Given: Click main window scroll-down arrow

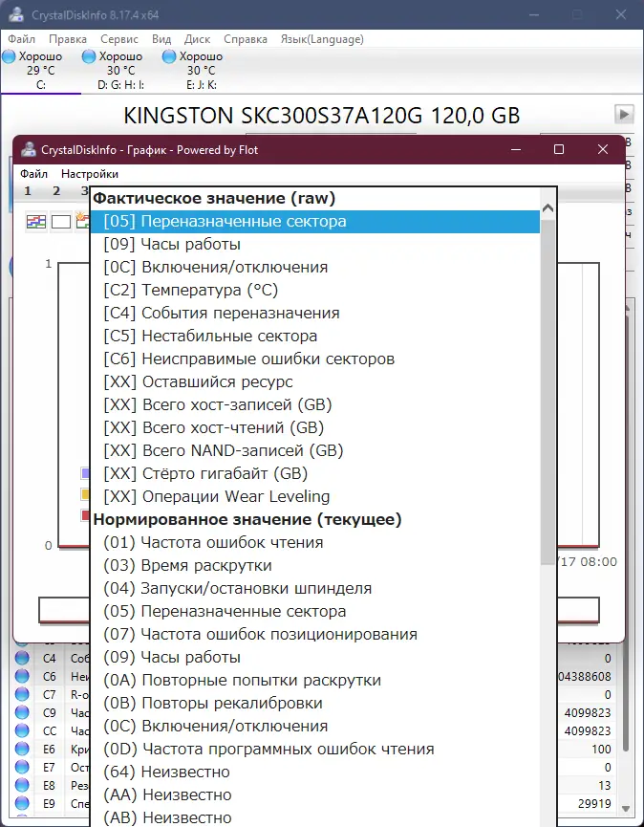Looking at the screenshot, I should pyautogui.click(x=626, y=809).
